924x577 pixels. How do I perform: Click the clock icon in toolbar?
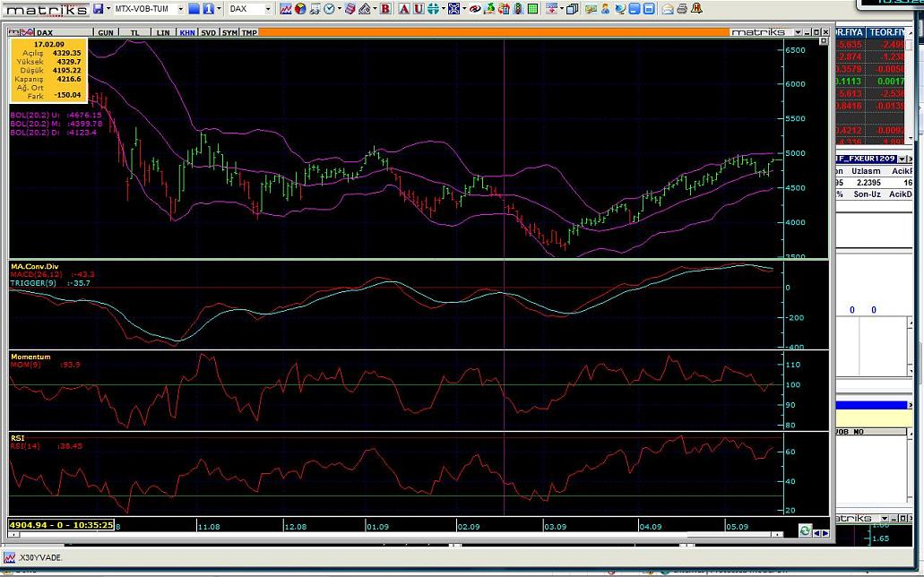coord(329,9)
